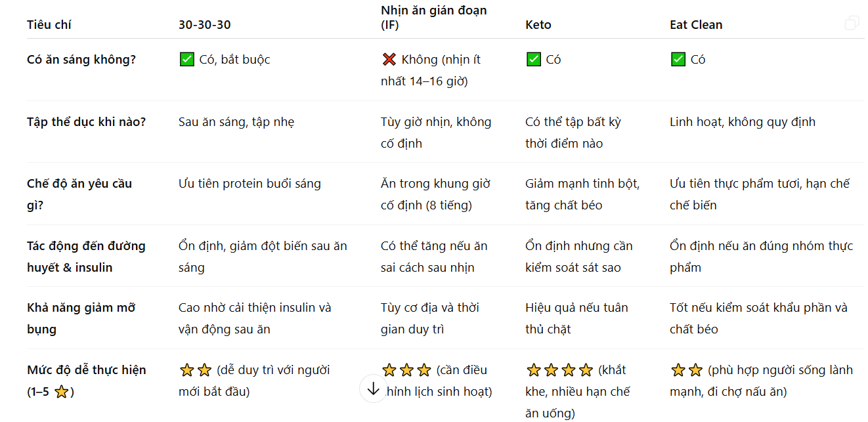Copy the table using the copy icon

pyautogui.click(x=852, y=24)
